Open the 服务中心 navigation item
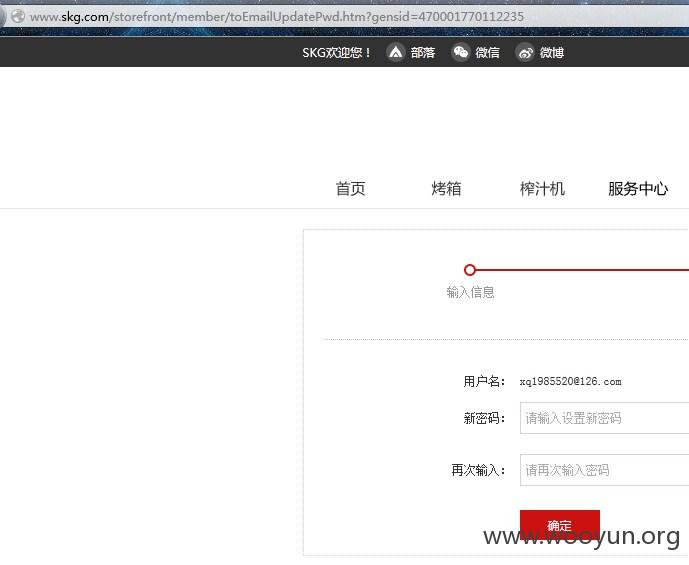The image size is (689, 565). [x=638, y=188]
